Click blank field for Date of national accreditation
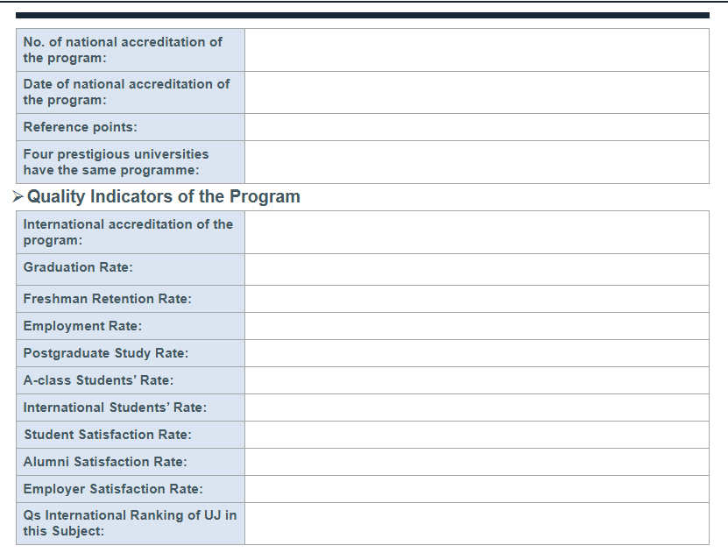This screenshot has height=560, width=728. click(x=476, y=92)
